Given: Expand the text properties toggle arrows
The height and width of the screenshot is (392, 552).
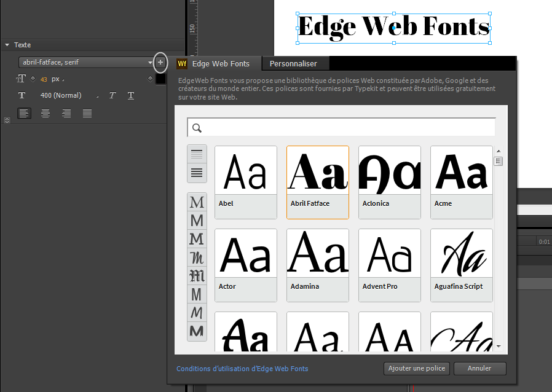Looking at the screenshot, I should [7, 120].
